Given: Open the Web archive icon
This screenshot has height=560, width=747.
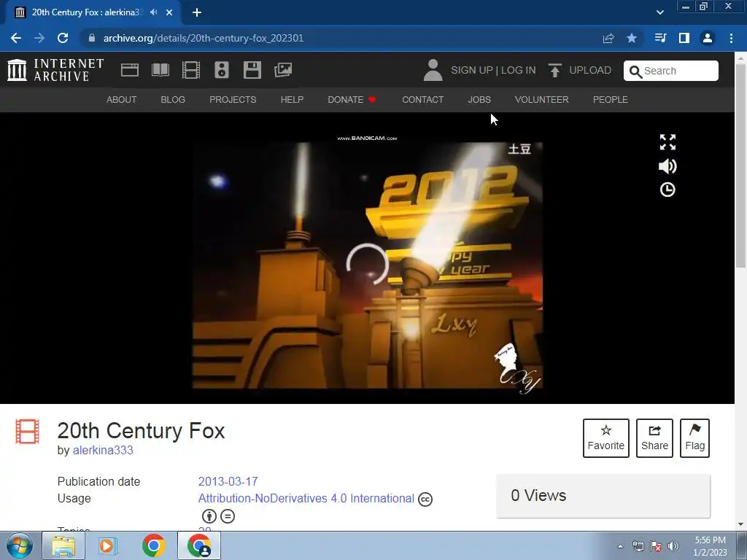Looking at the screenshot, I should pyautogui.click(x=130, y=70).
